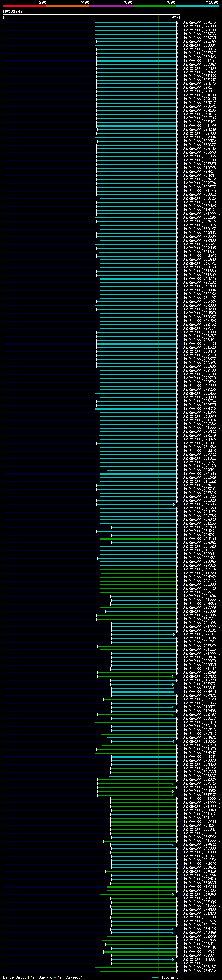Select the UniRef100_Q00834 entry

point(199,45)
